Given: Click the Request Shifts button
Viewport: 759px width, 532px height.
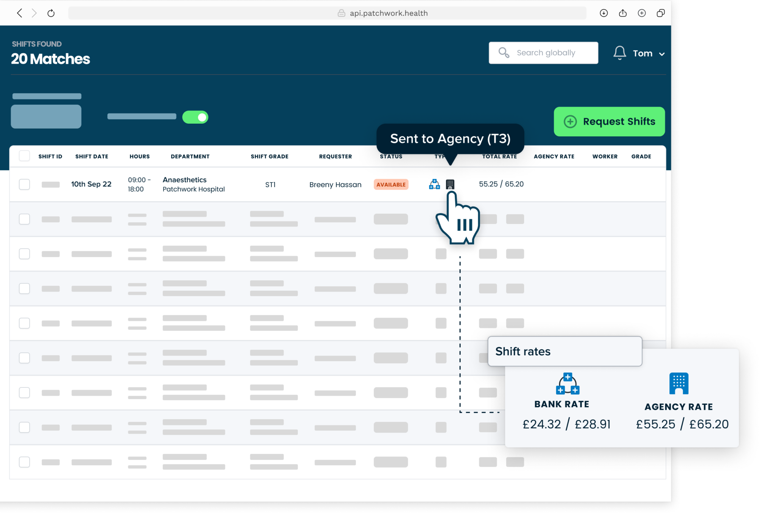Looking at the screenshot, I should coord(609,121).
